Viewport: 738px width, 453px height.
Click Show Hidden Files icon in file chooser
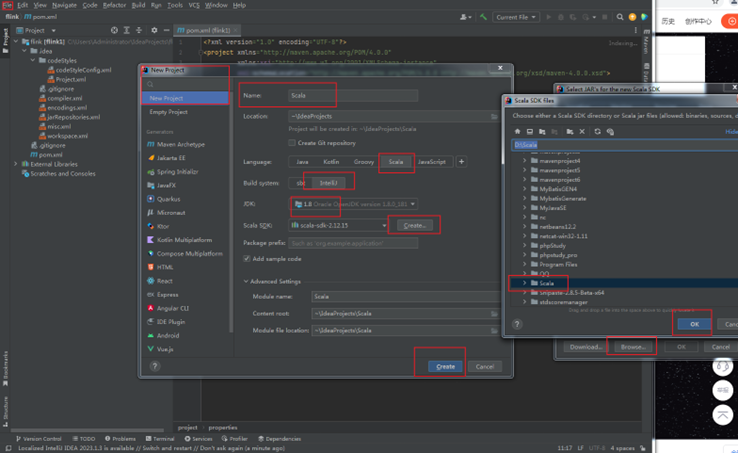pos(610,131)
